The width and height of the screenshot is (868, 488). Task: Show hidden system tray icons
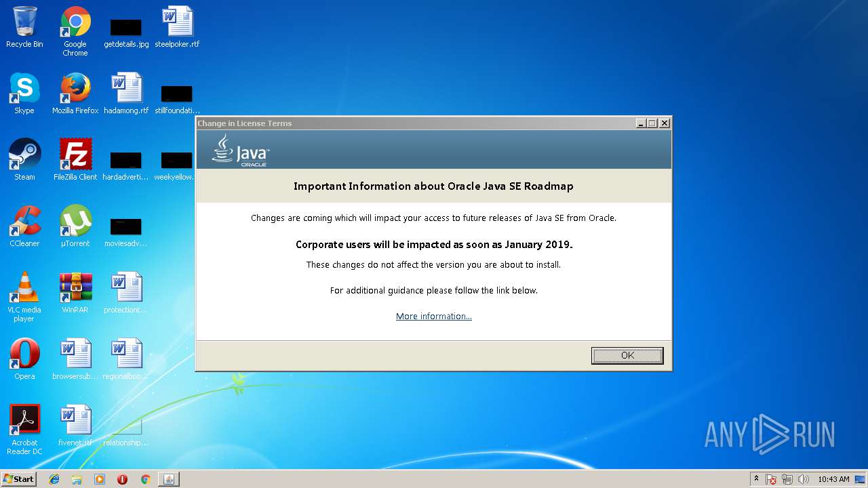click(756, 479)
